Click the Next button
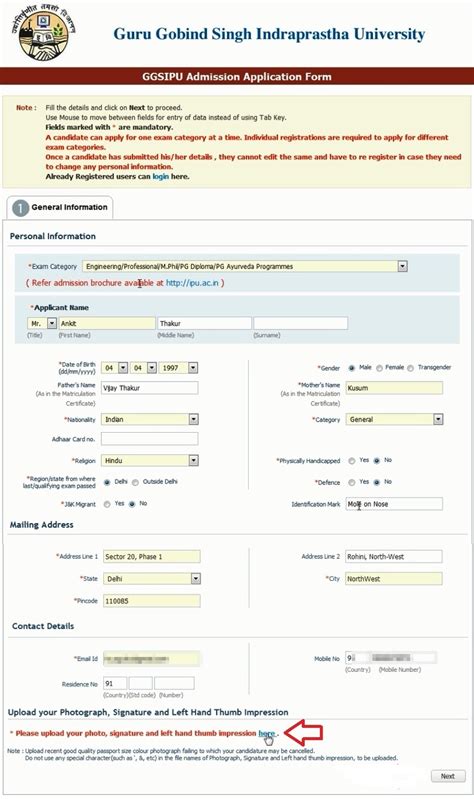 (x=448, y=776)
